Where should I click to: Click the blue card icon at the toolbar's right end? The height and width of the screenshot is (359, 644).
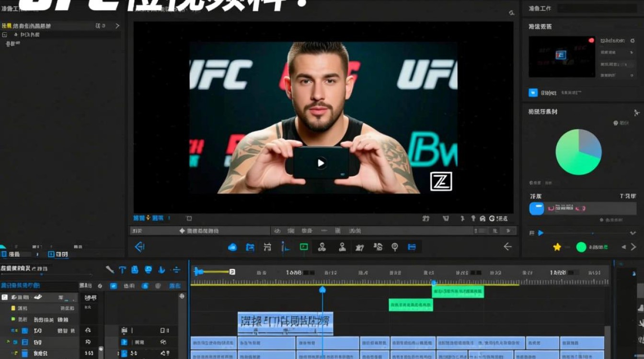click(x=412, y=247)
